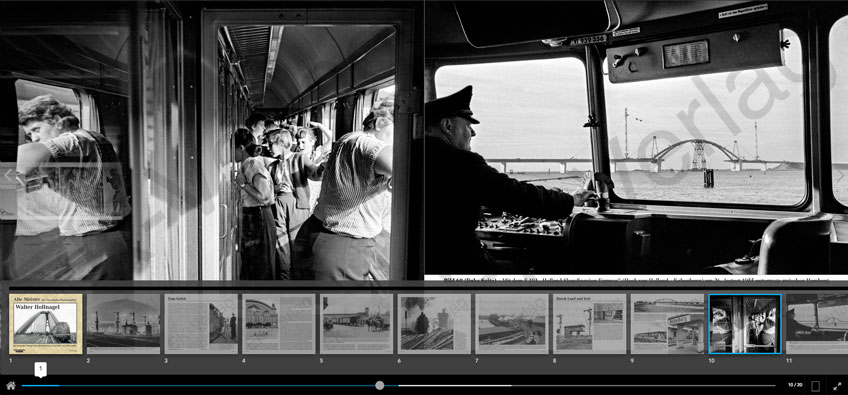
Task: Open page 8 thumbnail 'Durch Land und Zeit'
Action: tap(589, 324)
